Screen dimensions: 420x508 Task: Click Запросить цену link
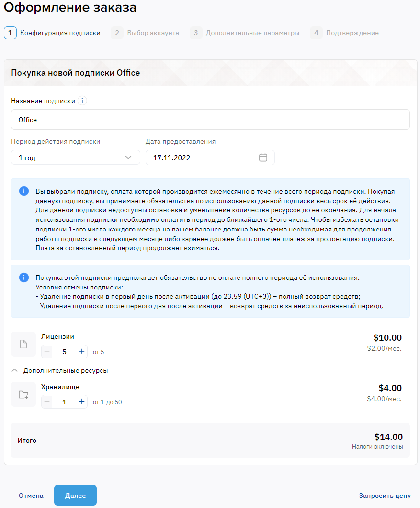coord(385,496)
